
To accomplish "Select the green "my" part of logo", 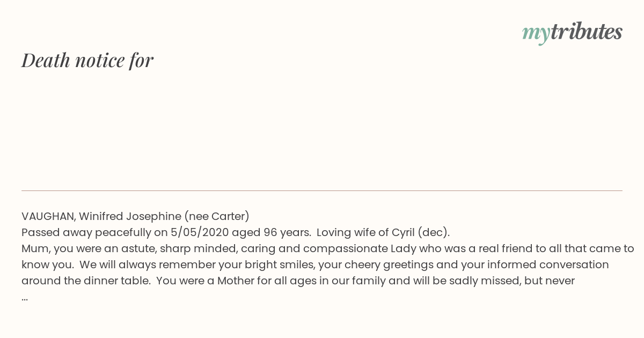I will [536, 34].
